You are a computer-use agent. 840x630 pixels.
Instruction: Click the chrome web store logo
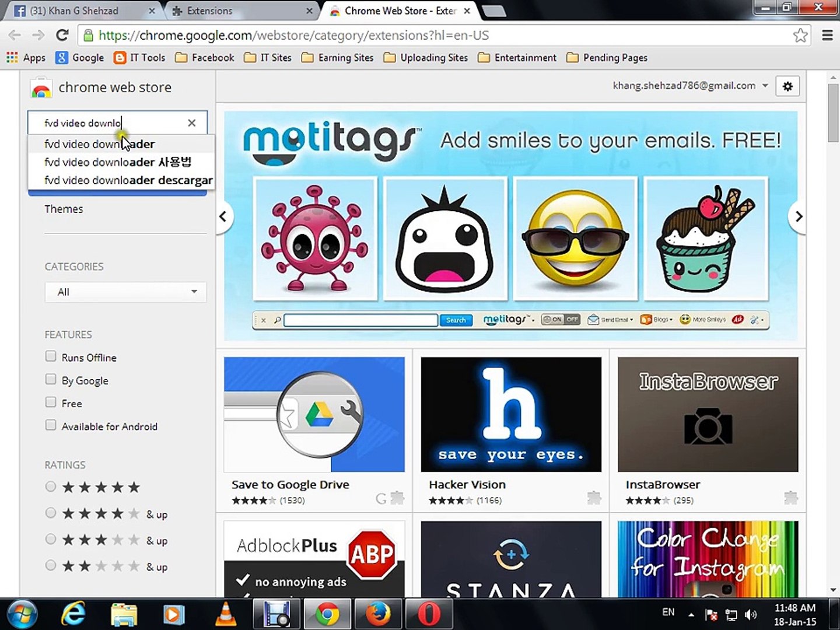[x=101, y=87]
